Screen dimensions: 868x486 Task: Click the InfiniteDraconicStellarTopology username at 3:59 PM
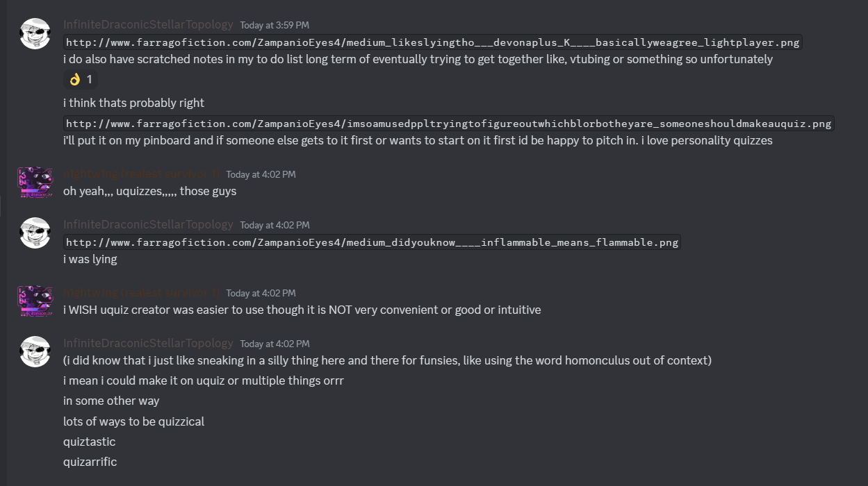[x=148, y=24]
